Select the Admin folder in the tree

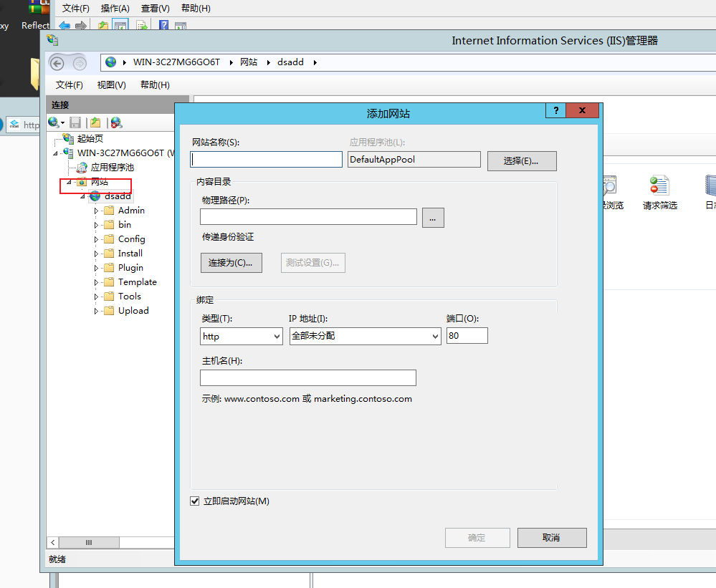pos(131,211)
